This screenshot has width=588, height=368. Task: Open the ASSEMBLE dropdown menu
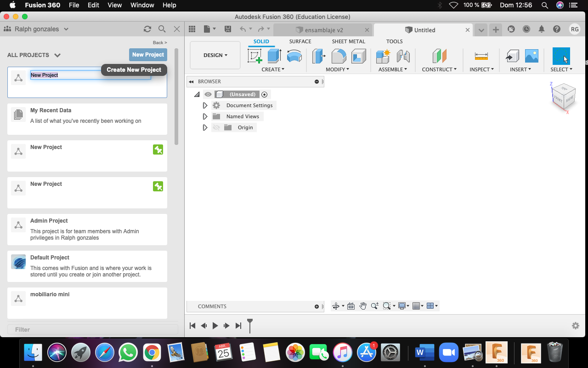(393, 69)
